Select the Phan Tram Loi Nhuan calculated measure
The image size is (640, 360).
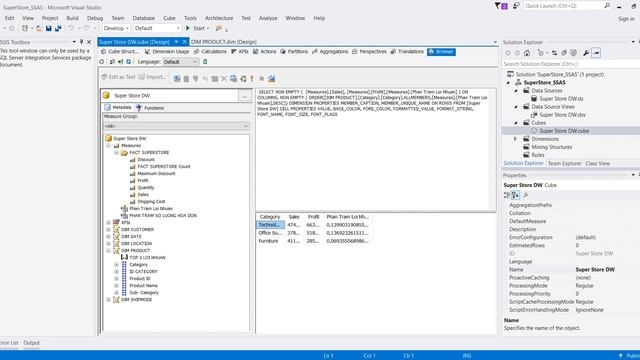147,209
